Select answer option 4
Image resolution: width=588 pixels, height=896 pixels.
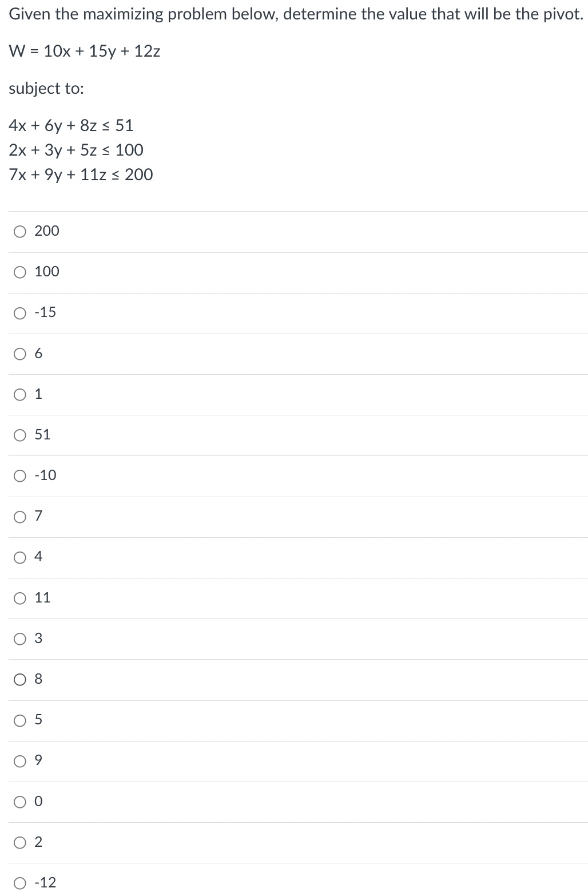pos(20,557)
